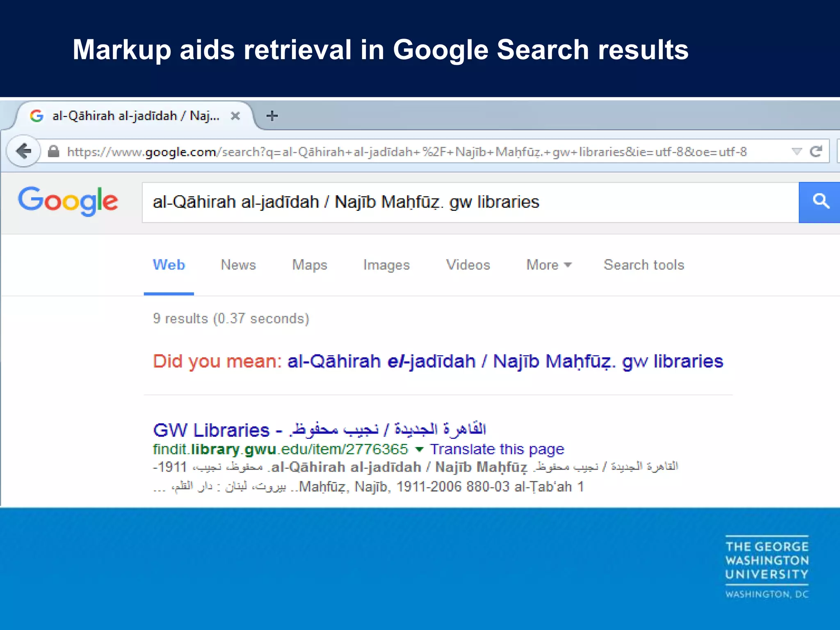Click the snippet line with al-Ṭab'ah 1
840x630 pixels.
(368, 487)
